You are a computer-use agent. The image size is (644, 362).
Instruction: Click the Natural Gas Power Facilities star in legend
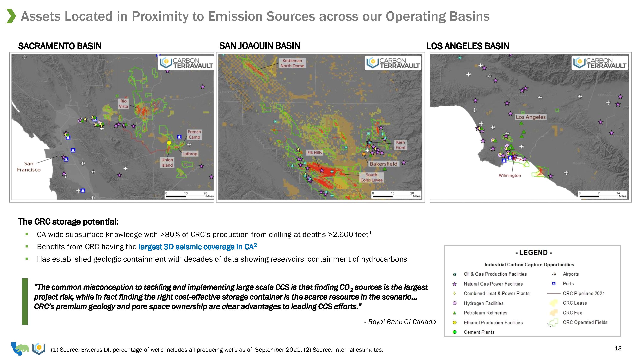click(455, 284)
